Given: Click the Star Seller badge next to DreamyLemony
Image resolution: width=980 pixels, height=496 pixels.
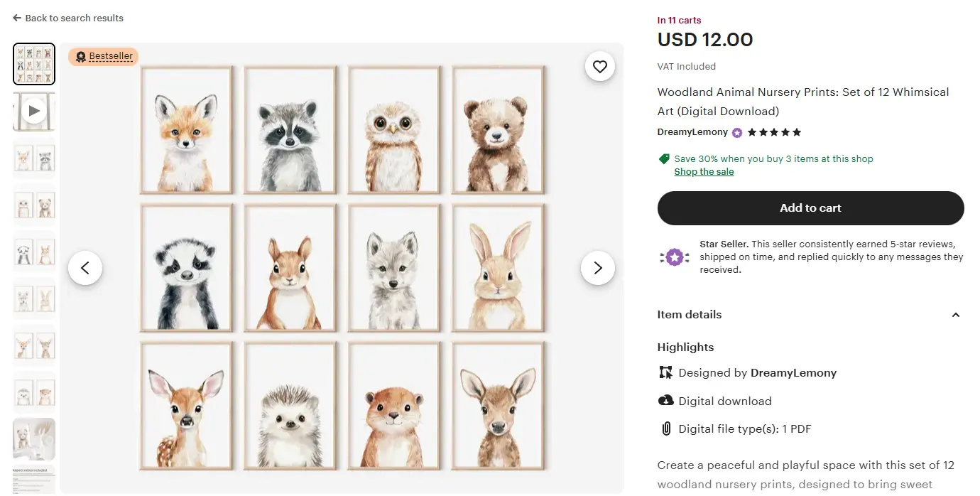Looking at the screenshot, I should point(737,133).
